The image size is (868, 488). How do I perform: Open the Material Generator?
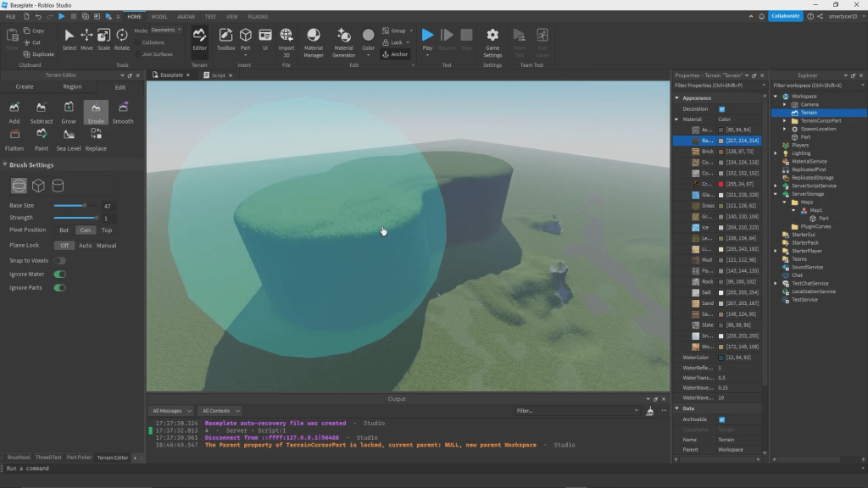point(344,42)
